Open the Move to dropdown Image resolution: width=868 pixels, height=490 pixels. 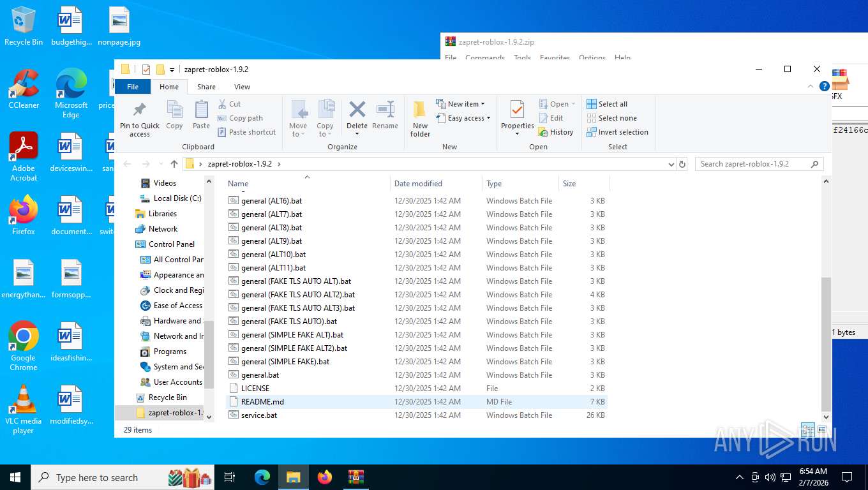[x=298, y=130]
